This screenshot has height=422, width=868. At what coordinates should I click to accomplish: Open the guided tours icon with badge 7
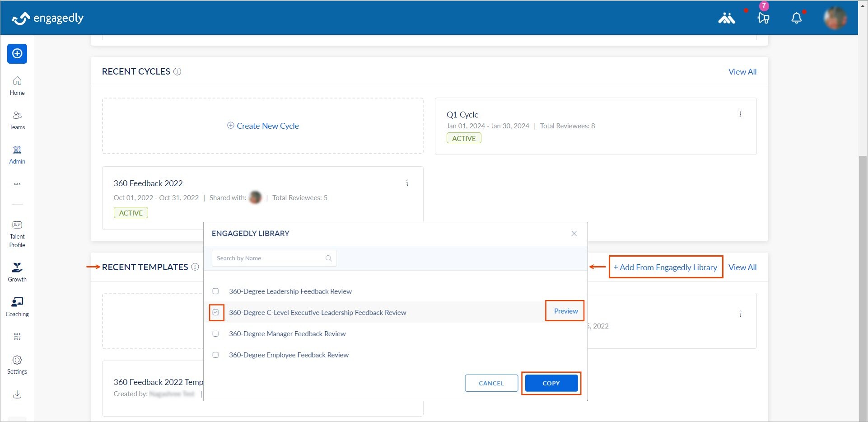764,18
